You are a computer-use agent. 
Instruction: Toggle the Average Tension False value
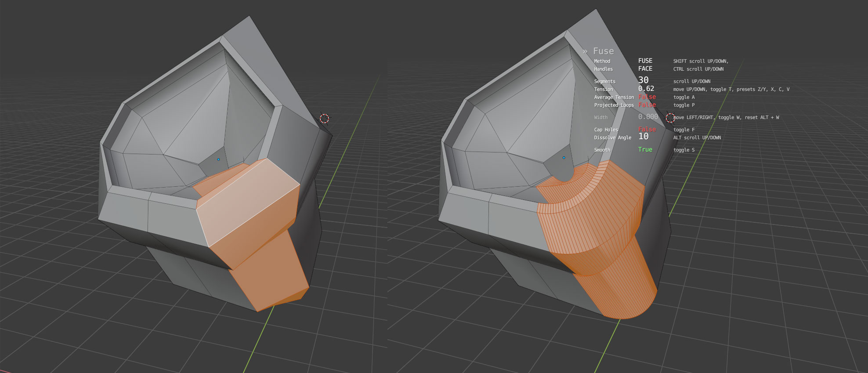coord(647,97)
